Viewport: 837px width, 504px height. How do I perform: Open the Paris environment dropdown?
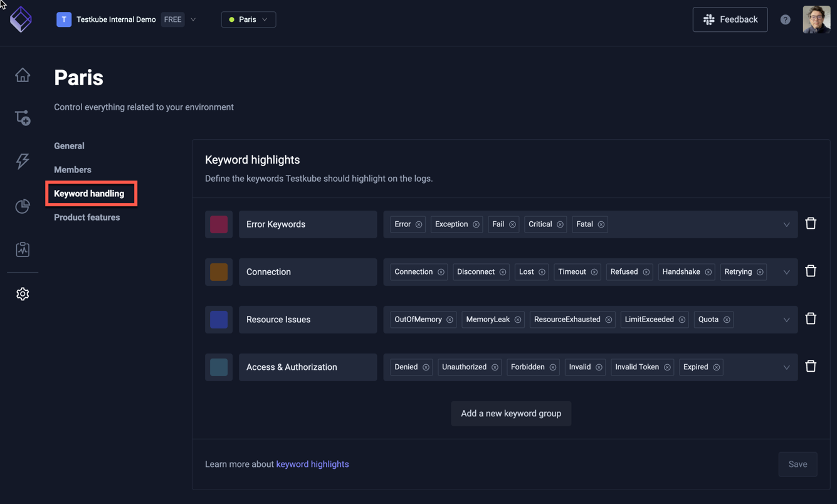click(x=248, y=19)
